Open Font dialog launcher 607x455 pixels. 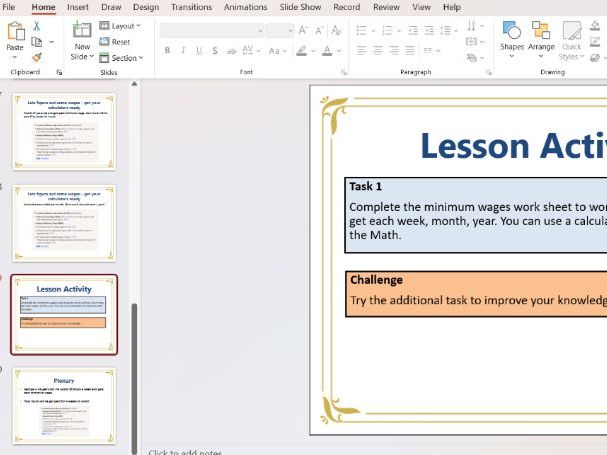tap(344, 72)
